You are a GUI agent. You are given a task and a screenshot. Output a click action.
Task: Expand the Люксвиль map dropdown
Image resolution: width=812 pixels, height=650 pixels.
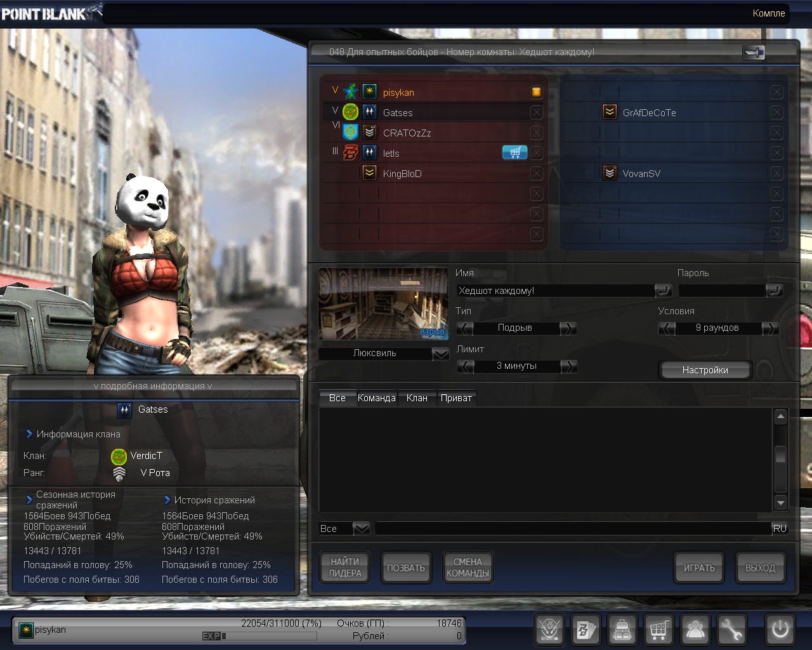pyautogui.click(x=440, y=354)
